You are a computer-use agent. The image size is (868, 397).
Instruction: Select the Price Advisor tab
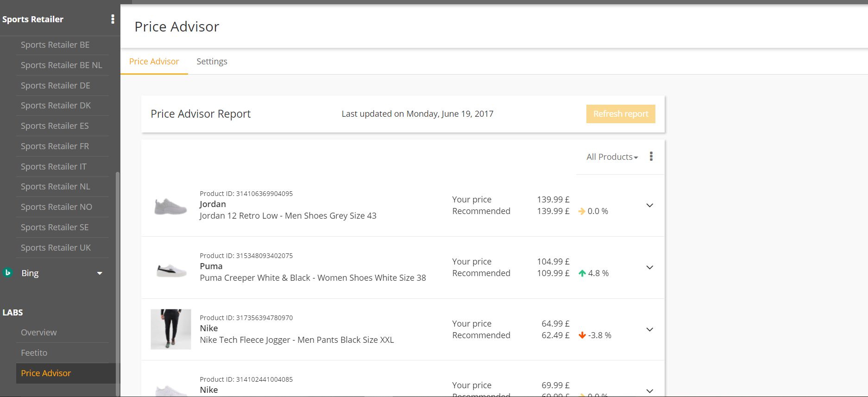pyautogui.click(x=154, y=62)
